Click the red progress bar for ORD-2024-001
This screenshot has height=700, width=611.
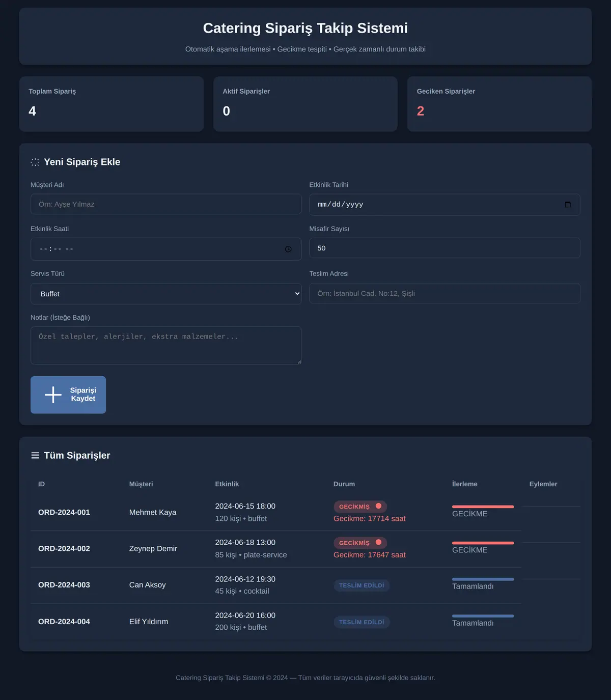click(x=483, y=507)
